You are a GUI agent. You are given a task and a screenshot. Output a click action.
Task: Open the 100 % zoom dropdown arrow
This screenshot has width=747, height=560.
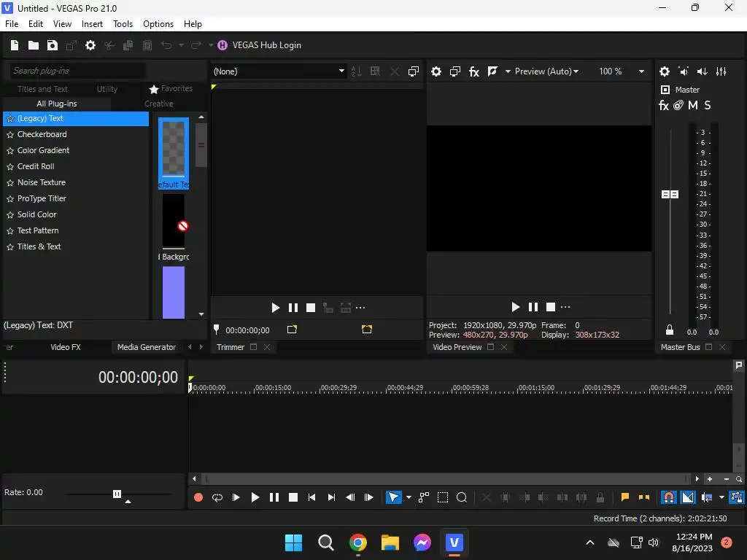coord(641,71)
